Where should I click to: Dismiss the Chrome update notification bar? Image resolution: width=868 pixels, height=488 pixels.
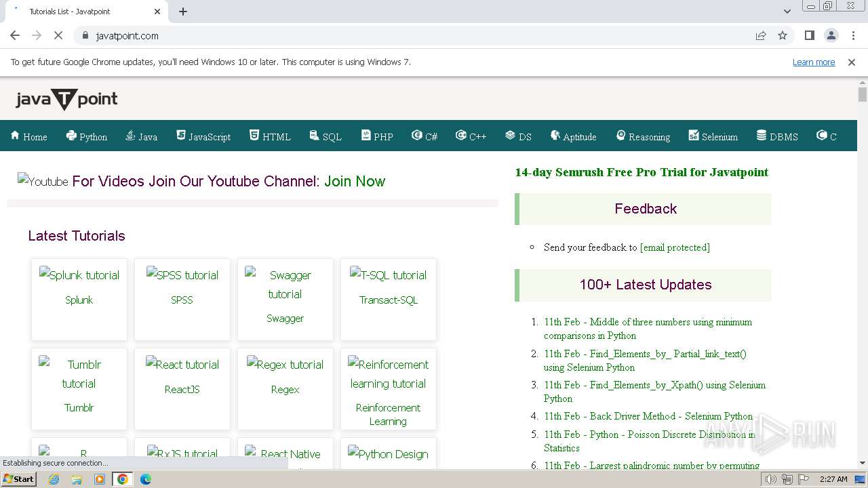(852, 62)
